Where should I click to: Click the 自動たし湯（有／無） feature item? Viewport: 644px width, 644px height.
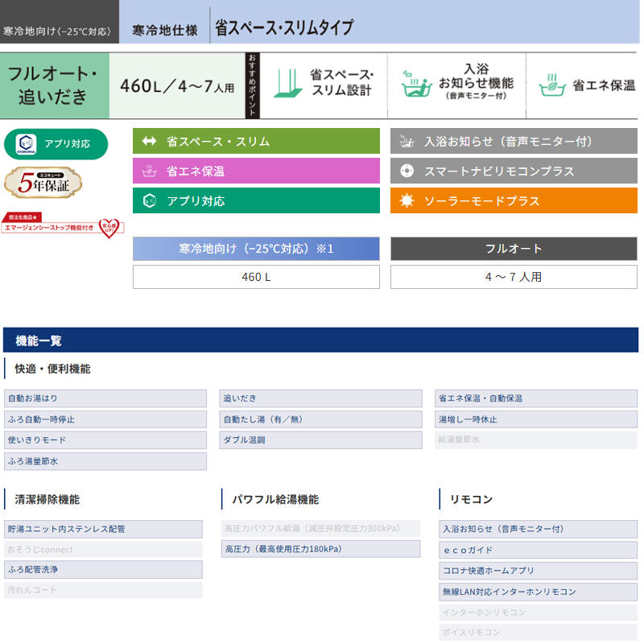[320, 419]
